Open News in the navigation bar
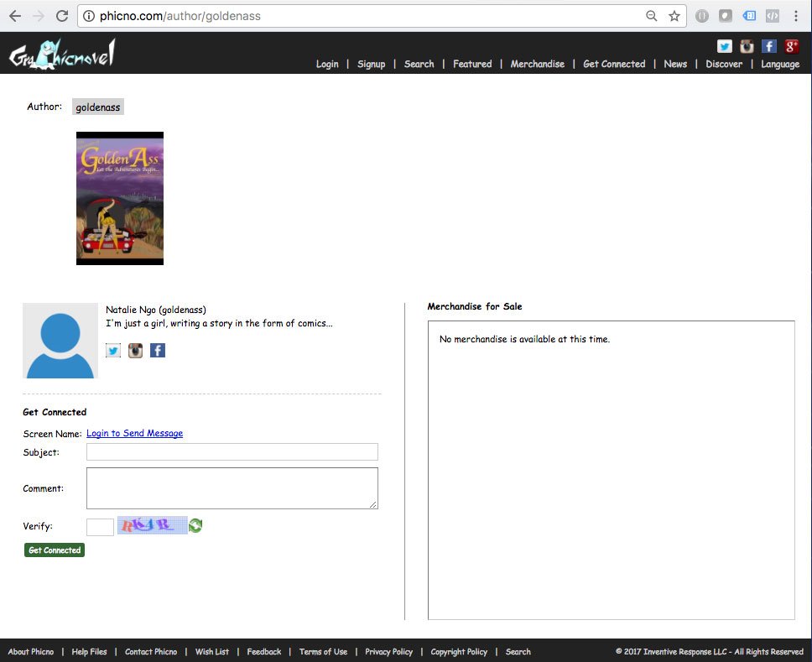 [675, 64]
